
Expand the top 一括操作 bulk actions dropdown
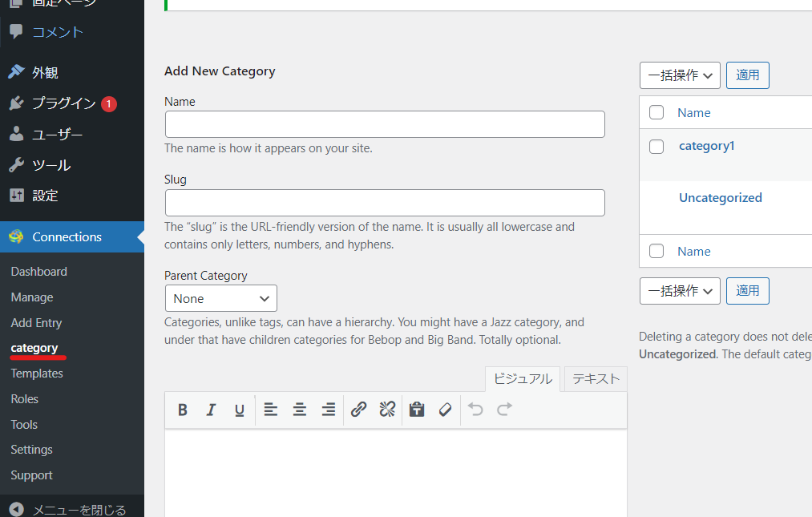pos(680,75)
